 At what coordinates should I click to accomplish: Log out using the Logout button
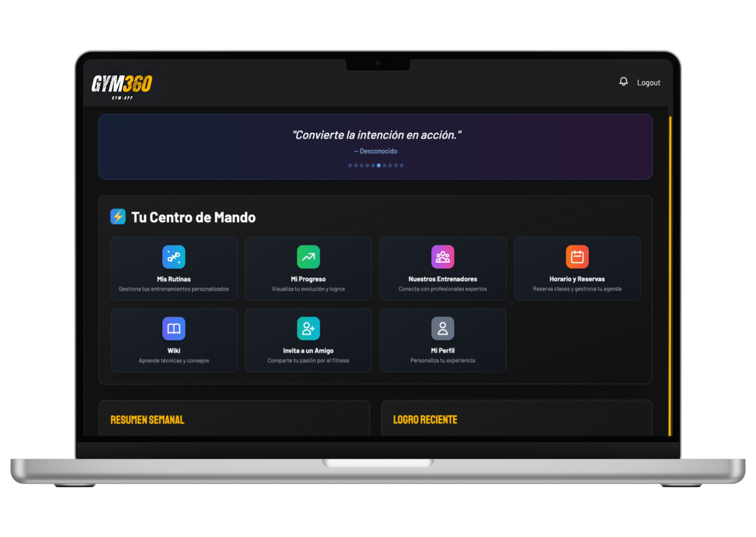coord(649,83)
